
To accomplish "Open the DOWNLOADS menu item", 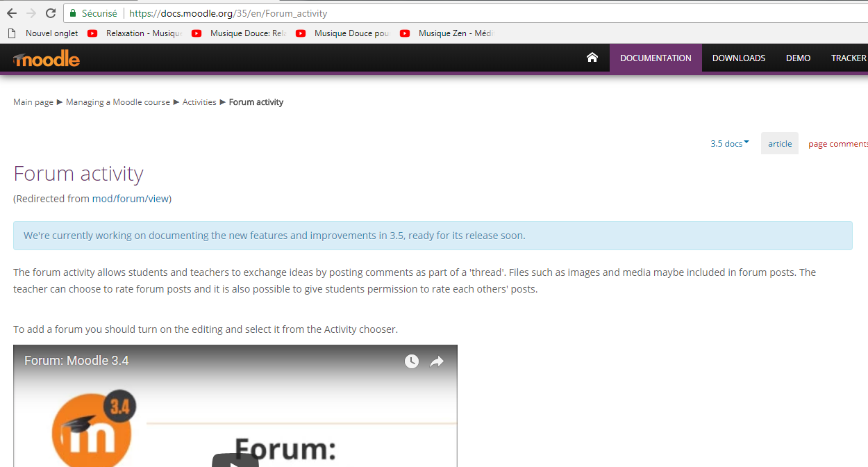I will (x=739, y=58).
